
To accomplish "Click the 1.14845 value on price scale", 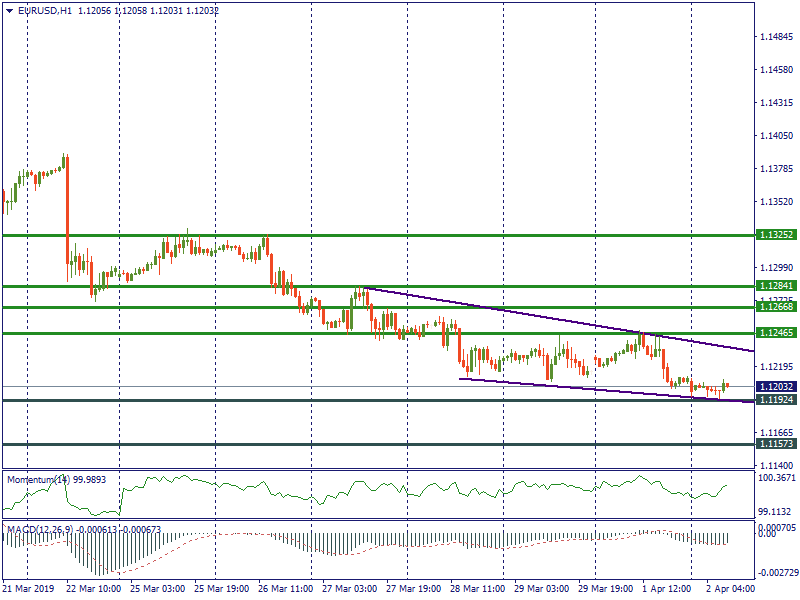I will click(x=776, y=38).
